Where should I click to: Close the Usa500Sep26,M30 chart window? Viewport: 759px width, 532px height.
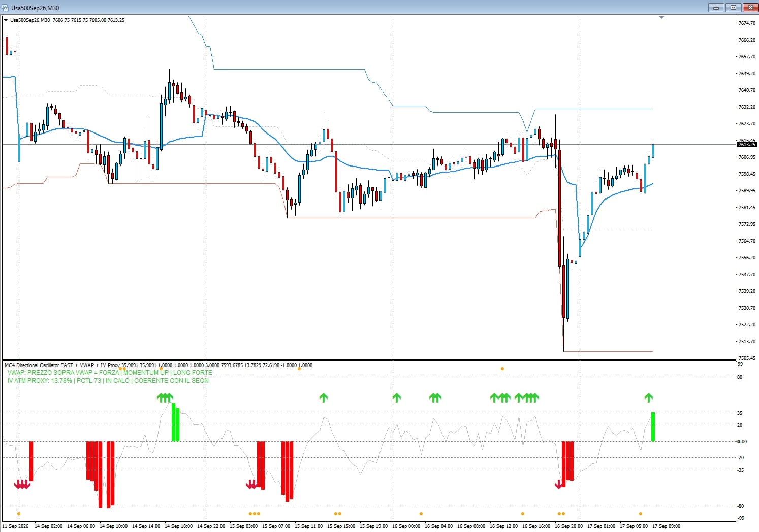750,8
